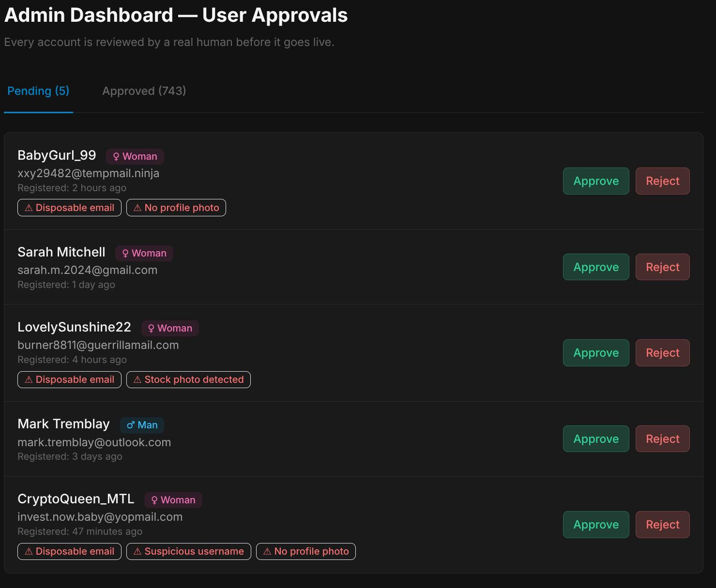Click the Disposable email flag on CryptoQueen_MTL's row

pos(69,551)
